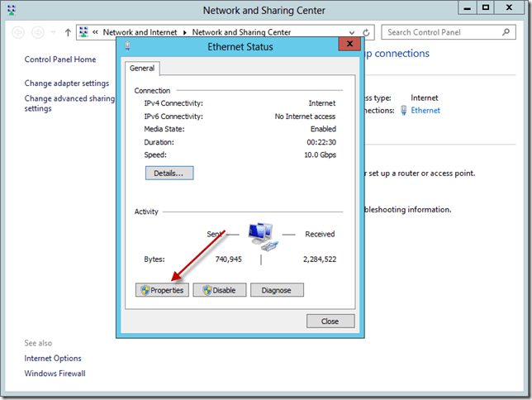532x400 pixels.
Task: Click the Properties button with shield icon
Action: [163, 290]
